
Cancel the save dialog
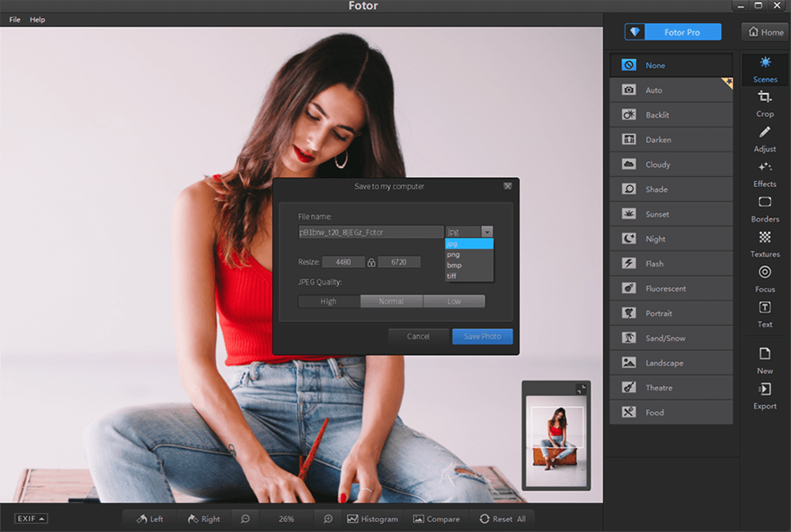tap(418, 336)
